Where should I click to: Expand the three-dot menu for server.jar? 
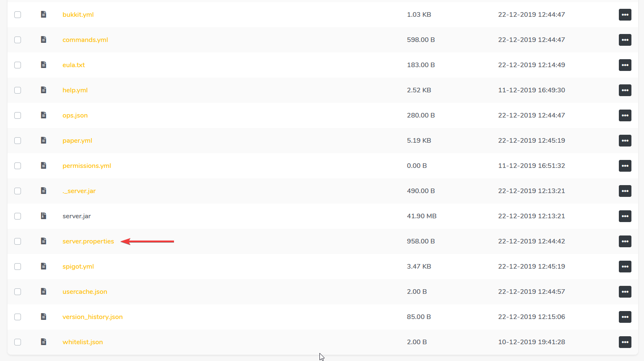tap(625, 216)
